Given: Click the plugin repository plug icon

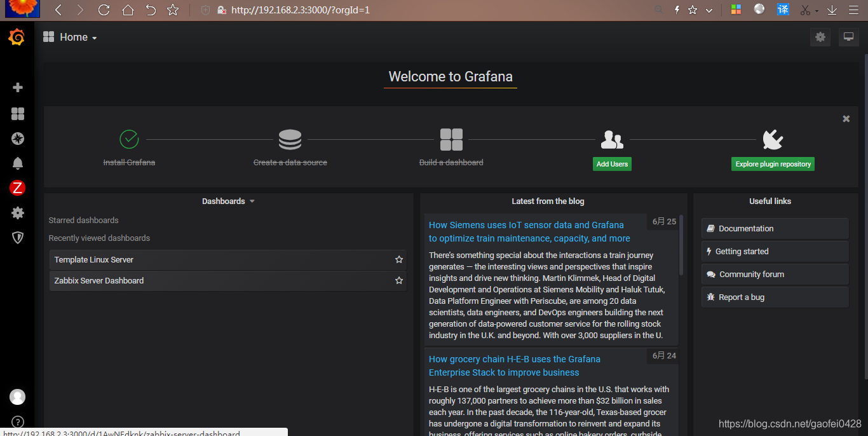Looking at the screenshot, I should (x=773, y=139).
